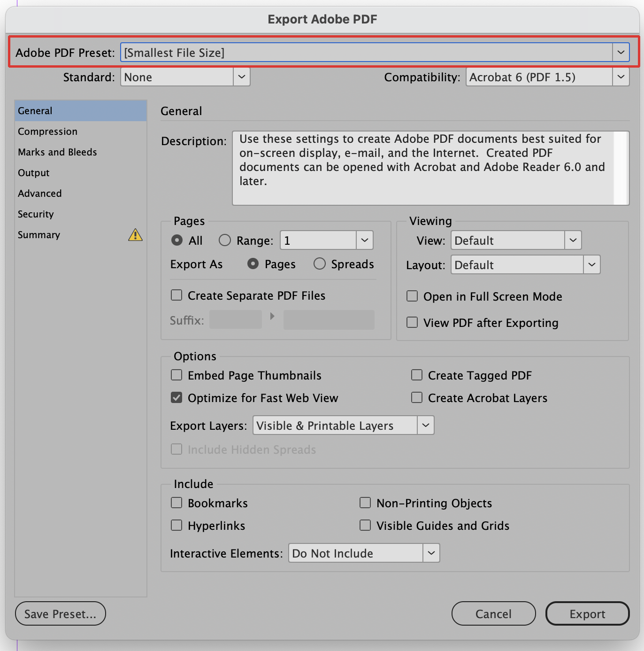Check the Hyperlinks include option
Viewport: 644px width, 651px height.
tap(176, 525)
